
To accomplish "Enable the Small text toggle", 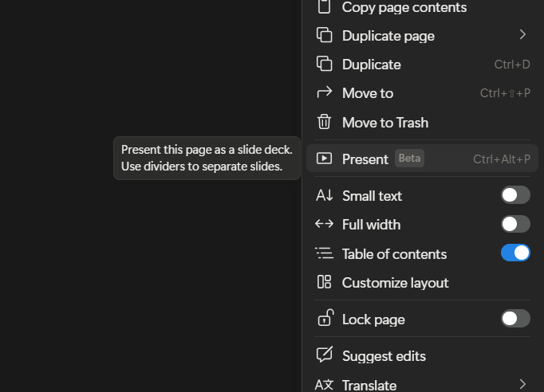I will click(515, 195).
